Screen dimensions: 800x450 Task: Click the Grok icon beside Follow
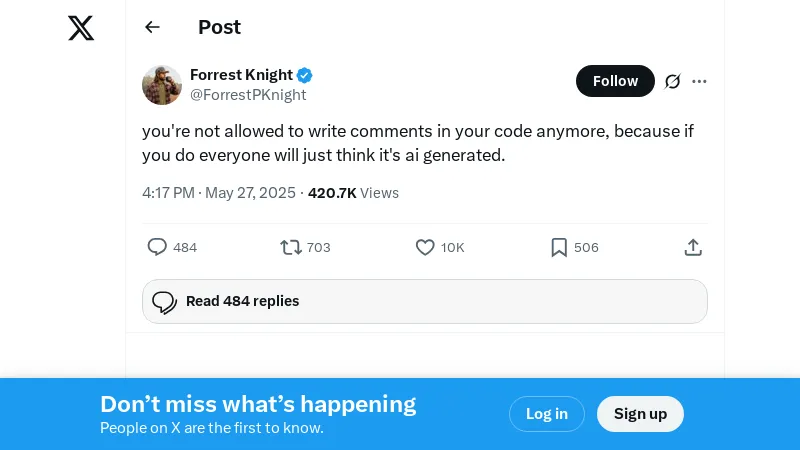[x=673, y=81]
